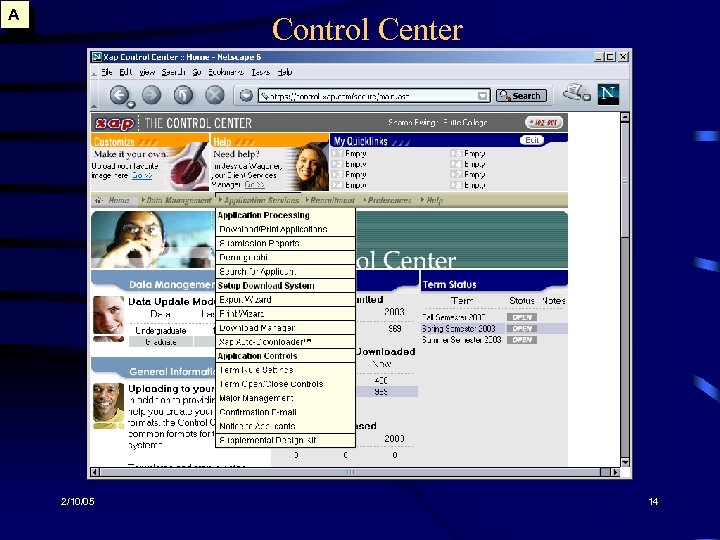Select Major Management menu entry
This screenshot has height=540, width=720.
pyautogui.click(x=285, y=398)
